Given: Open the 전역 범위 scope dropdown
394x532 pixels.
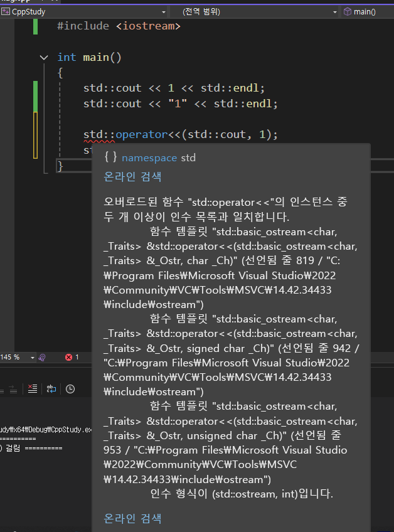Looking at the screenshot, I should tap(255, 12).
